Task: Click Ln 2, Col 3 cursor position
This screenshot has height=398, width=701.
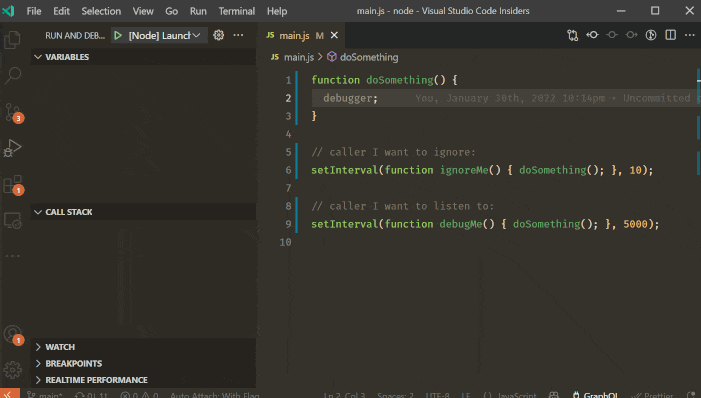Action: (344, 394)
